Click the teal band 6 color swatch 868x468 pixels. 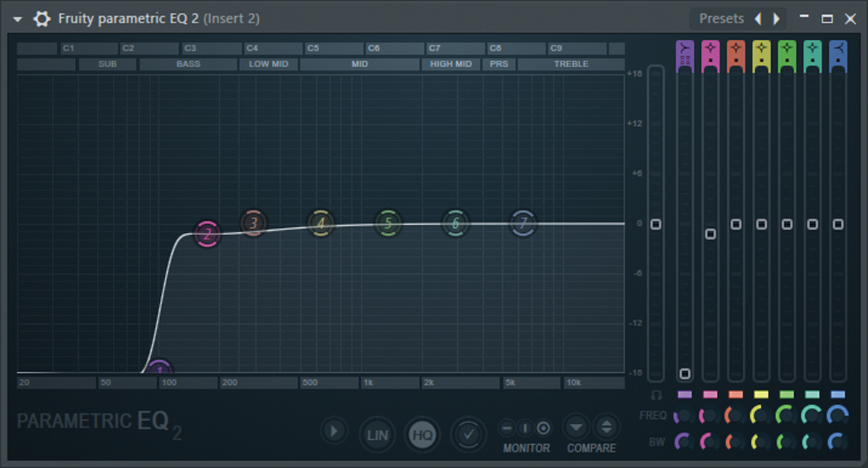(x=812, y=395)
